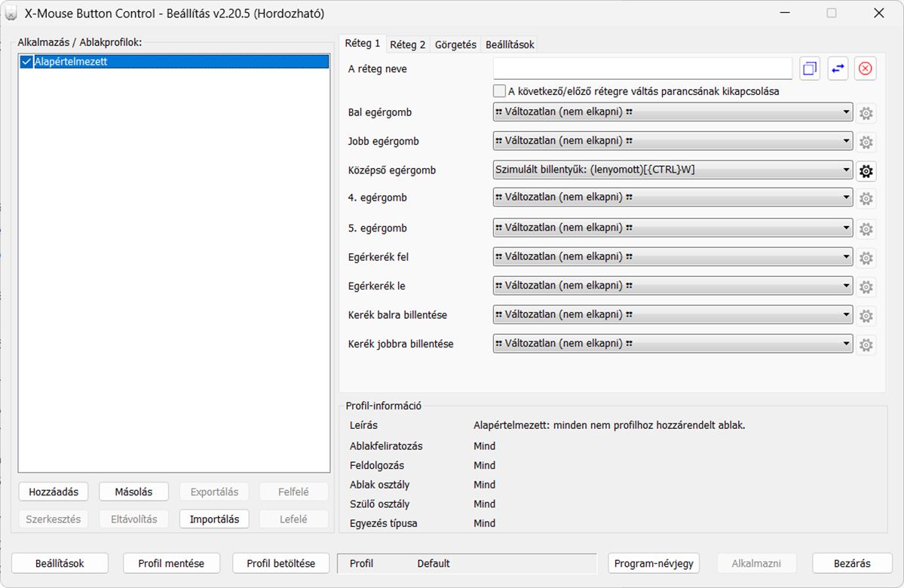The height and width of the screenshot is (588, 904).
Task: Click the Másolás button
Action: pos(133,492)
